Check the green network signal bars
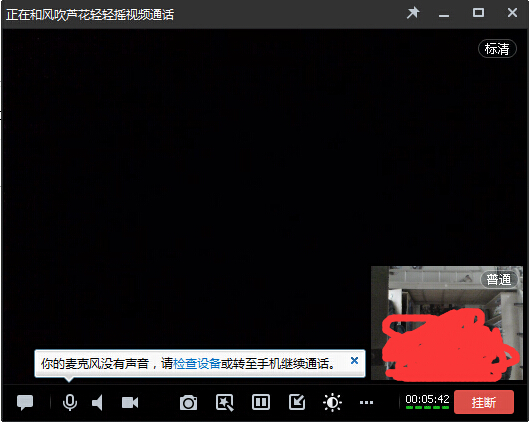The image size is (529, 422). 427,407
